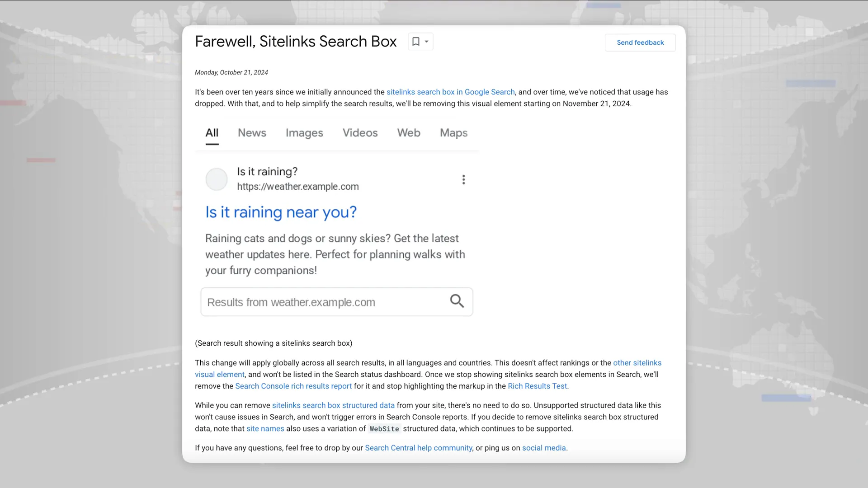Click the bookmark icon beside the title
868x488 pixels.
pyautogui.click(x=416, y=42)
